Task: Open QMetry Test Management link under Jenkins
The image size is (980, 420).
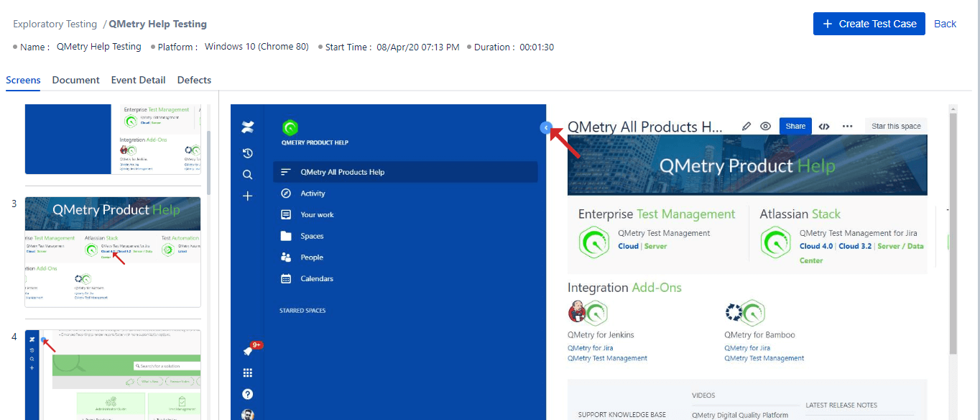Action: coord(607,358)
